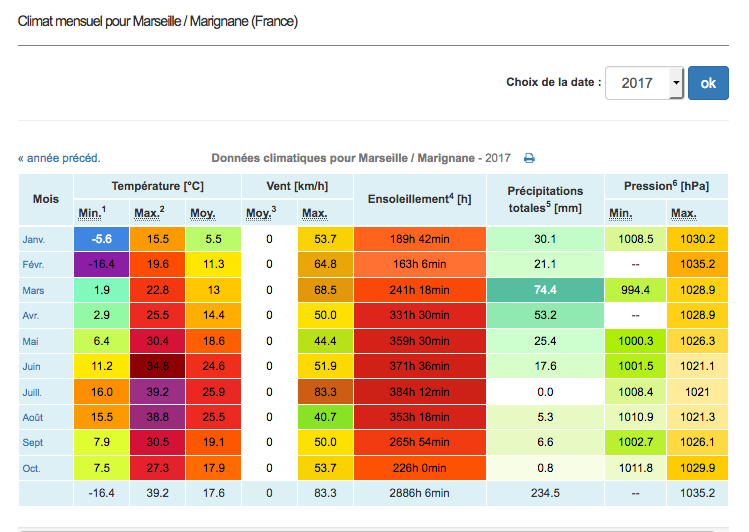This screenshot has width=750, height=532.
Task: Open the year selection dropdown showing 2017
Action: click(x=645, y=83)
